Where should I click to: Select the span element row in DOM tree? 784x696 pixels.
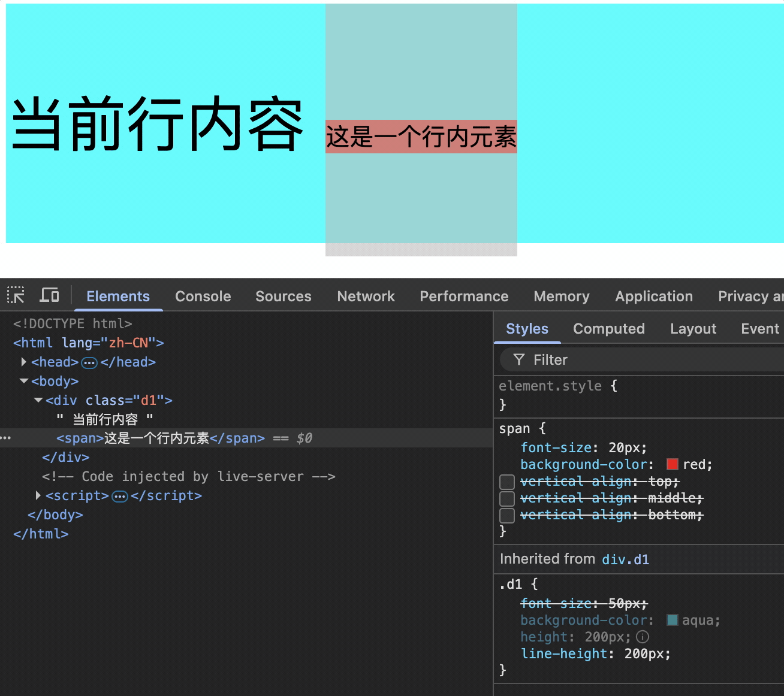(x=246, y=438)
